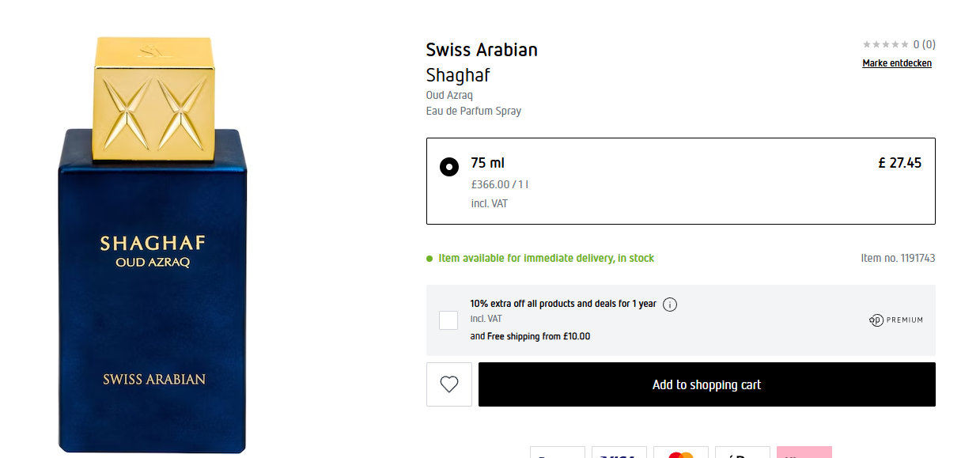Click the Shaghaf perfume bottle image
Image resolution: width=980 pixels, height=458 pixels.
click(153, 253)
